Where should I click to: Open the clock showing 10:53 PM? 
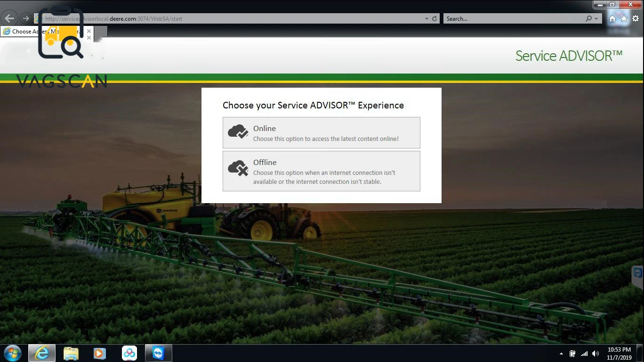(x=619, y=354)
